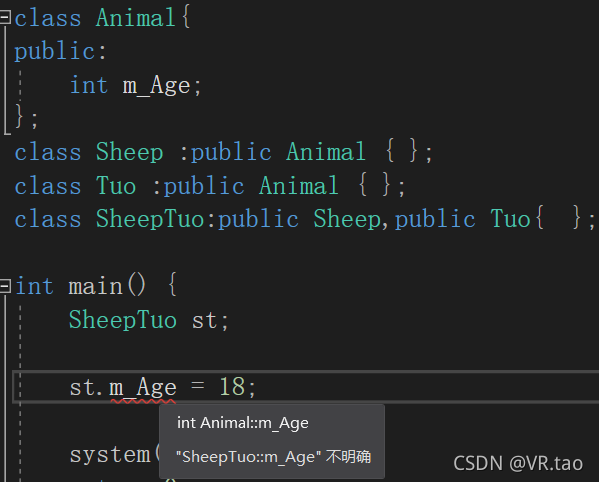Click 'Animal' base class on the Tuo line

pos(299,186)
